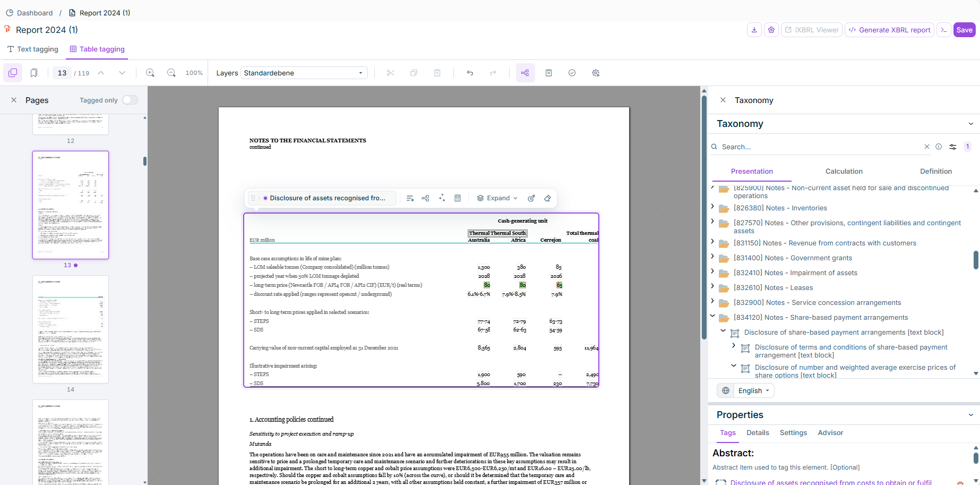The image size is (980, 485).
Task: Collapse Disclosure of share-based payment arrangements node
Action: (x=723, y=330)
